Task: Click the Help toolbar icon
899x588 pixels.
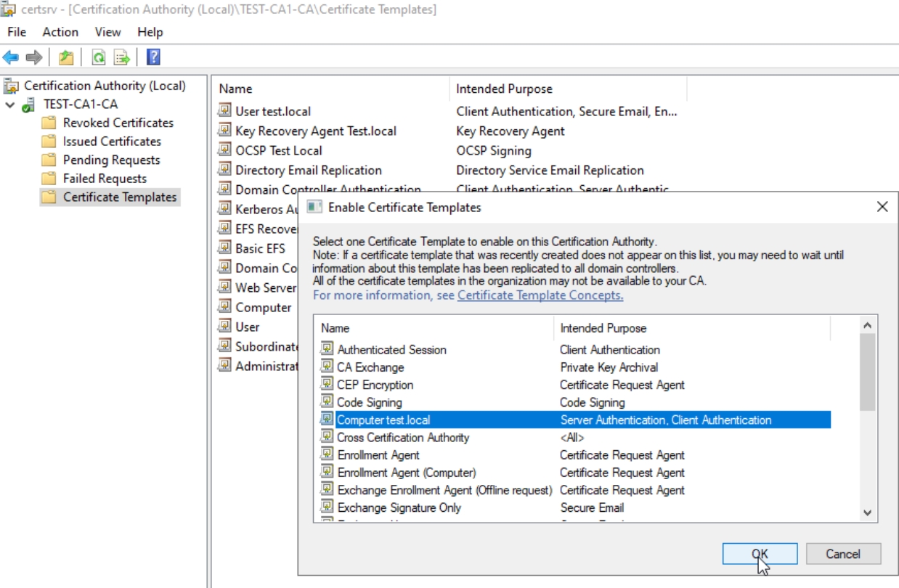Action: tap(153, 57)
